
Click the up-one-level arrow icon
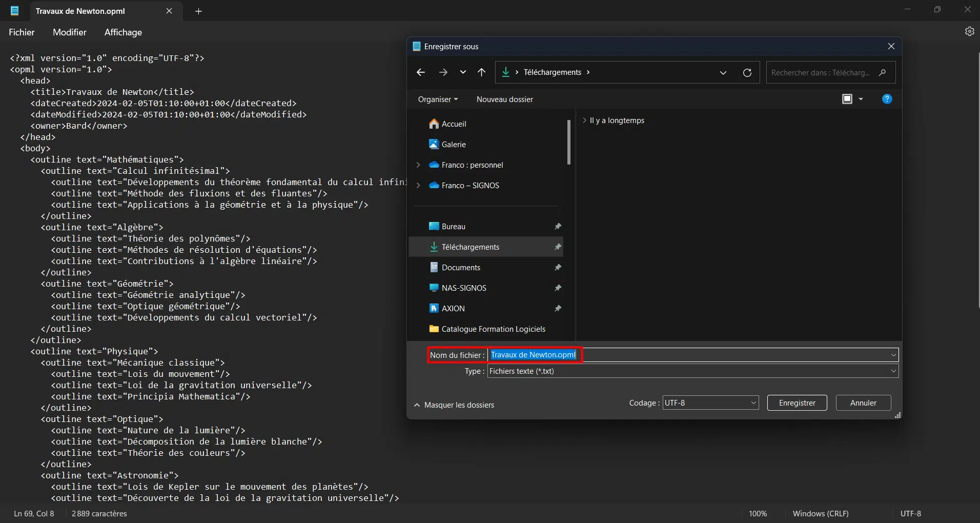click(481, 72)
